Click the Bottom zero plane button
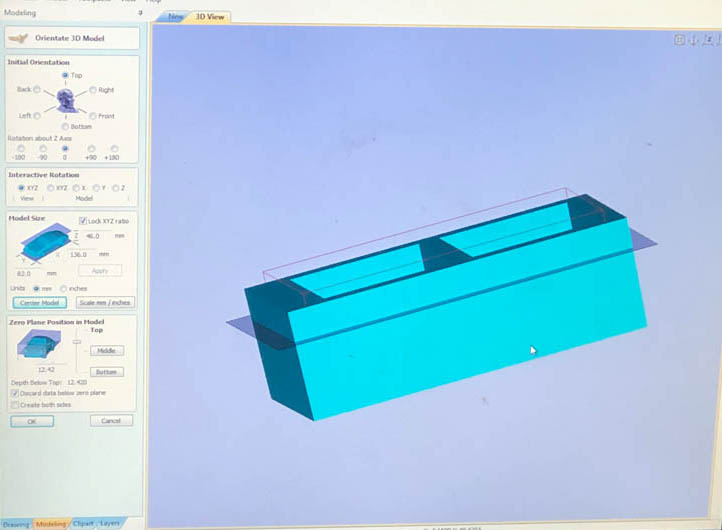Viewport: 722px width, 530px height. pos(107,372)
